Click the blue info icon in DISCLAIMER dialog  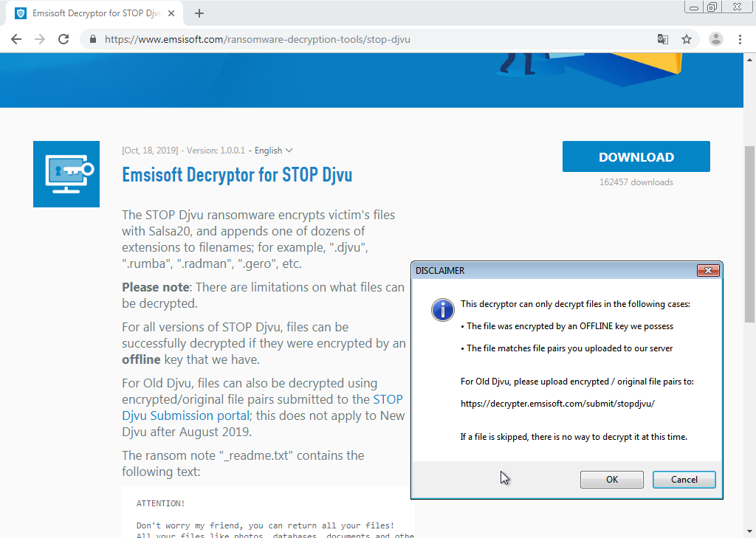point(443,309)
